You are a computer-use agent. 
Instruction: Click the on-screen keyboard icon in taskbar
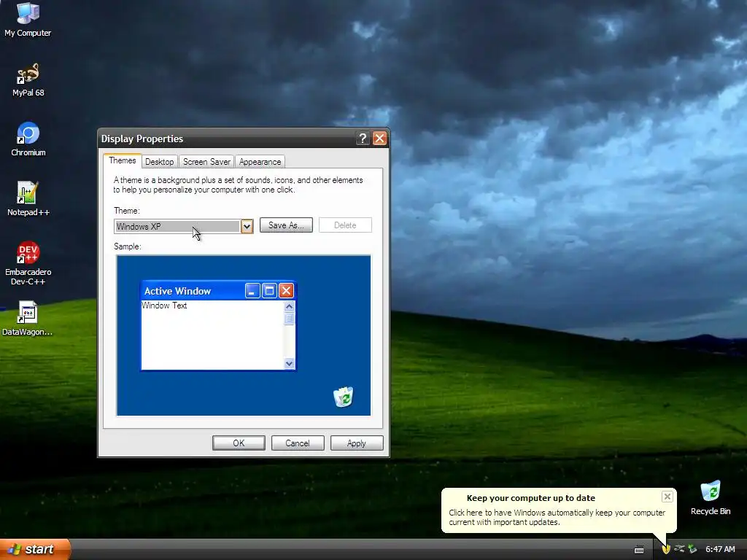click(x=639, y=550)
